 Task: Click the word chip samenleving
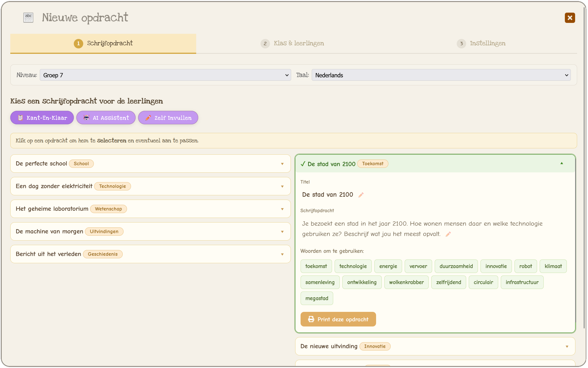click(320, 282)
